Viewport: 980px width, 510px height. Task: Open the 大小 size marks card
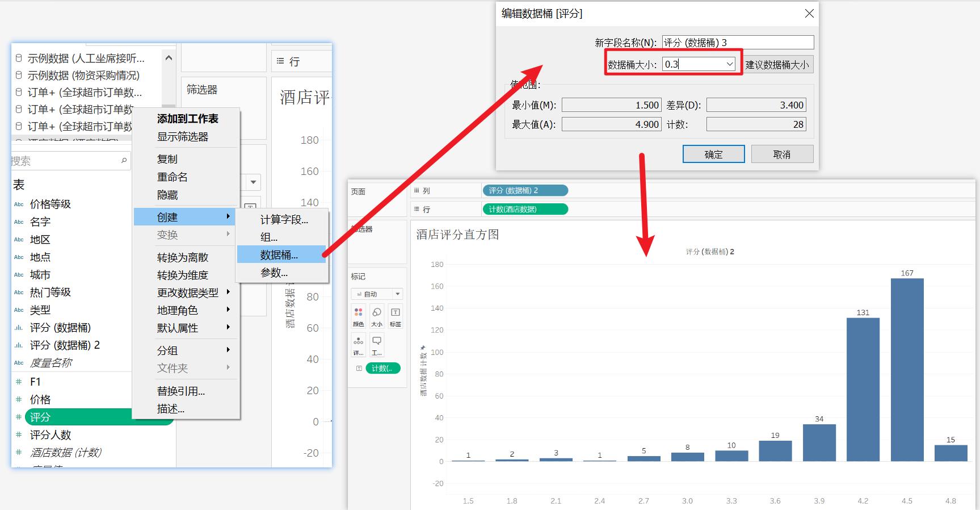pos(377,316)
